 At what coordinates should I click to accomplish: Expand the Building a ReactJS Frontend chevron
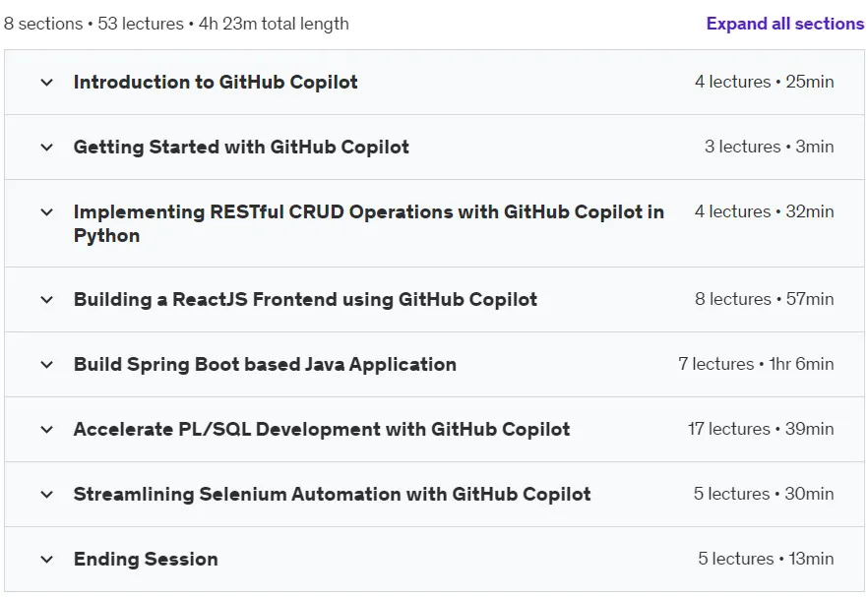[x=47, y=300]
